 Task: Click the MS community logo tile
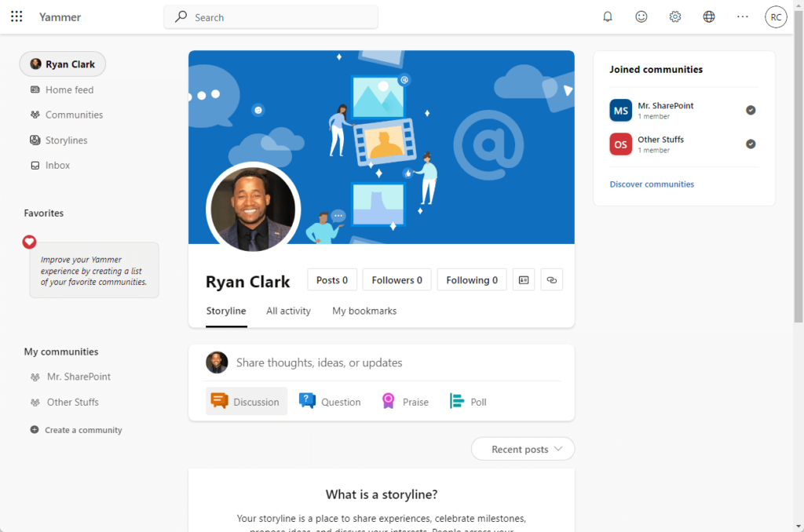[620, 110]
